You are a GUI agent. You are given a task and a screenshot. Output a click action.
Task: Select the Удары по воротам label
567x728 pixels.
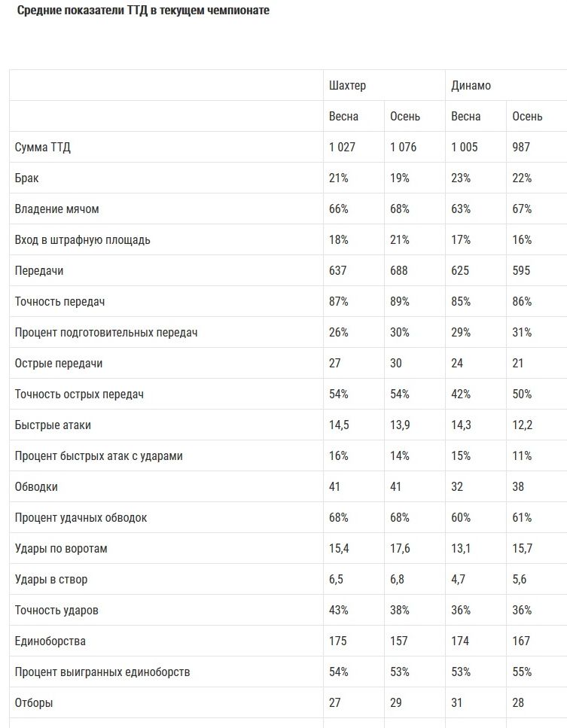61,549
